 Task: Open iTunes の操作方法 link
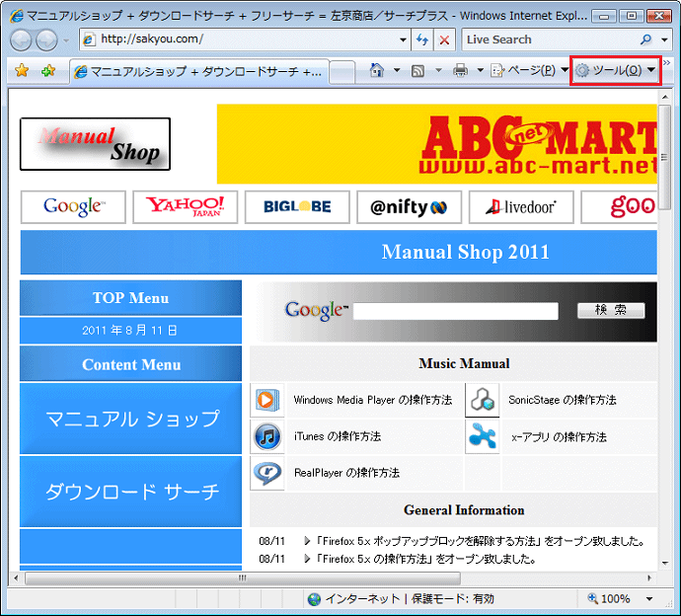tap(338, 436)
